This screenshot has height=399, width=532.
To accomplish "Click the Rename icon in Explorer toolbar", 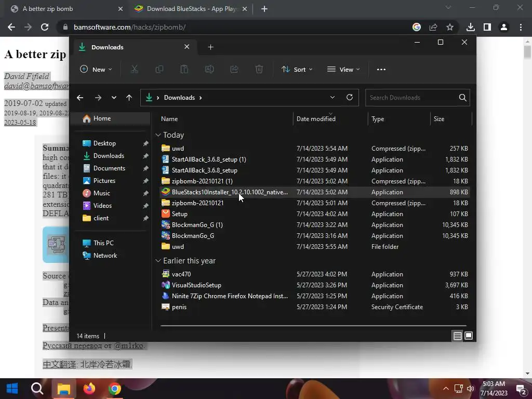I will (209, 69).
